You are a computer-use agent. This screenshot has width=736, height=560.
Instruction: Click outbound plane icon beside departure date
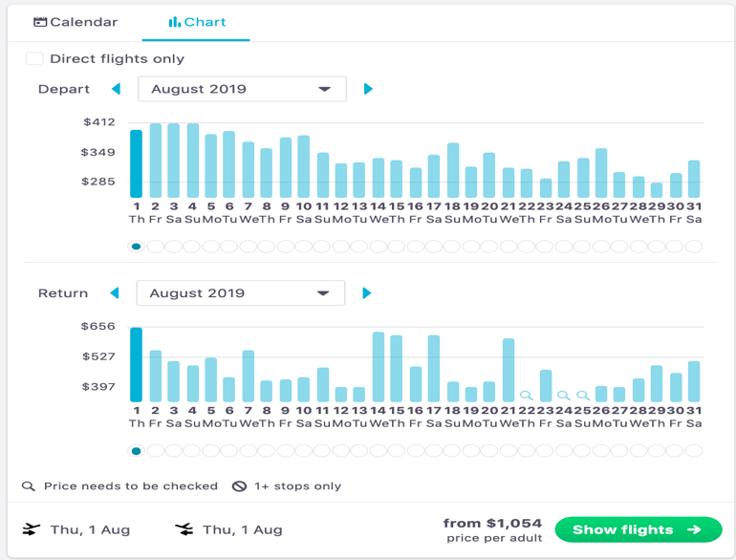point(32,529)
